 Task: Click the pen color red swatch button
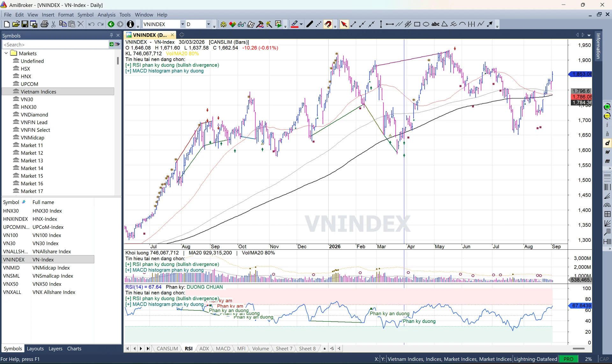[295, 24]
